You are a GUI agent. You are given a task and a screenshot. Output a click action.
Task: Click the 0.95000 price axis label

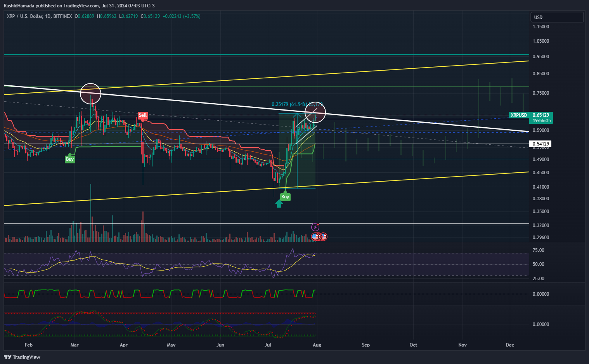click(x=541, y=57)
